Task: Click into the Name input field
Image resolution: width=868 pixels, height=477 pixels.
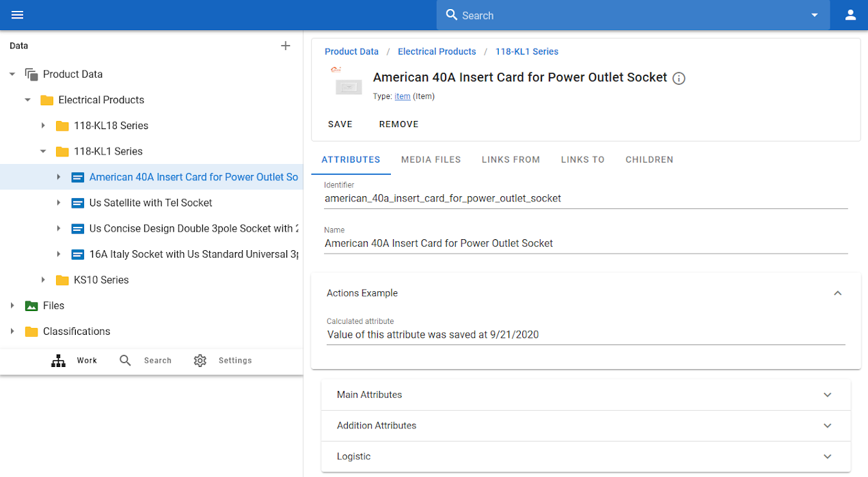Action: [x=585, y=243]
